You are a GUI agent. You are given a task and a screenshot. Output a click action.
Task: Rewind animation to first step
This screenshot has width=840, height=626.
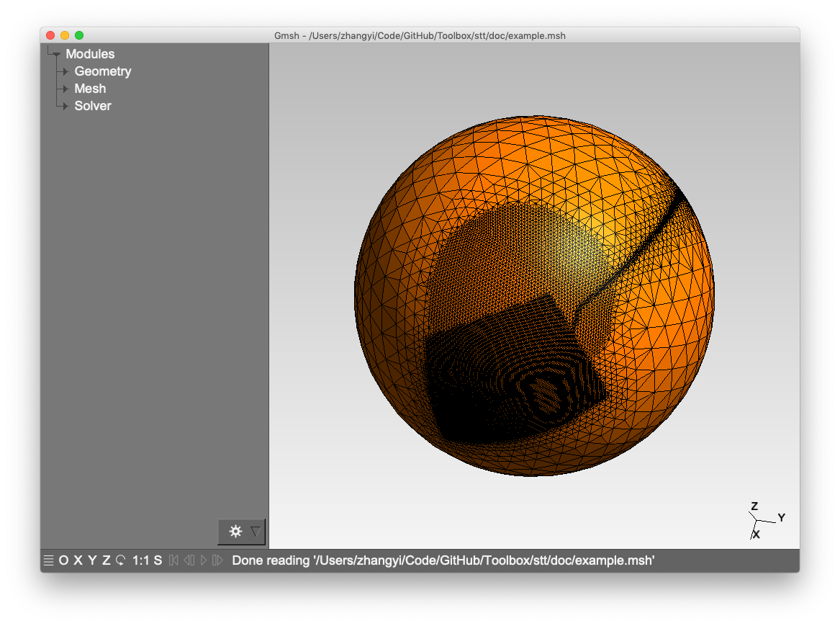point(173,560)
